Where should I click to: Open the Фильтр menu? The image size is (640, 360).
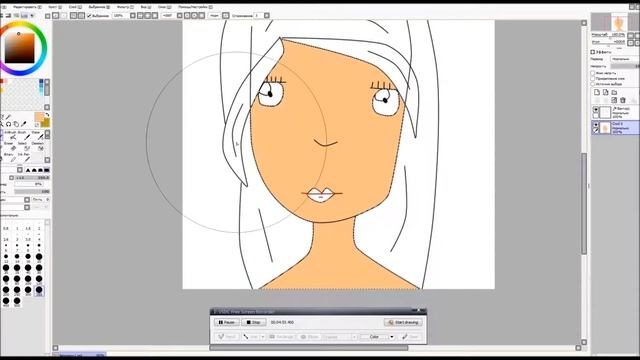pos(125,7)
